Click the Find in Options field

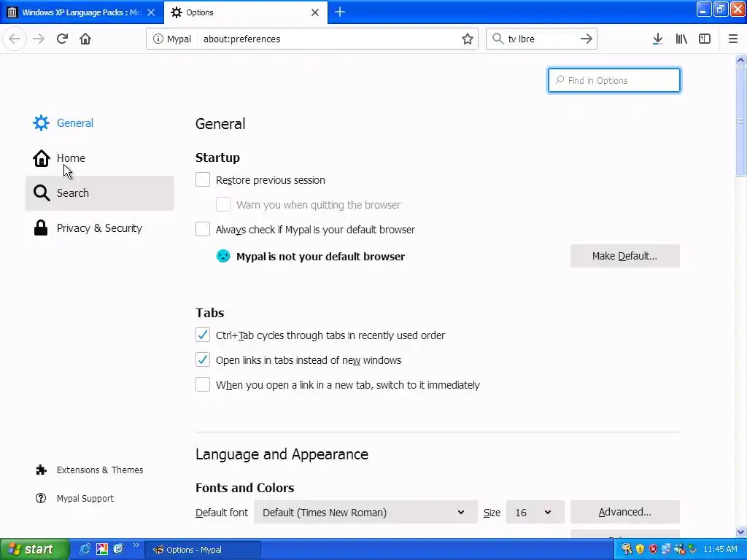click(x=614, y=80)
